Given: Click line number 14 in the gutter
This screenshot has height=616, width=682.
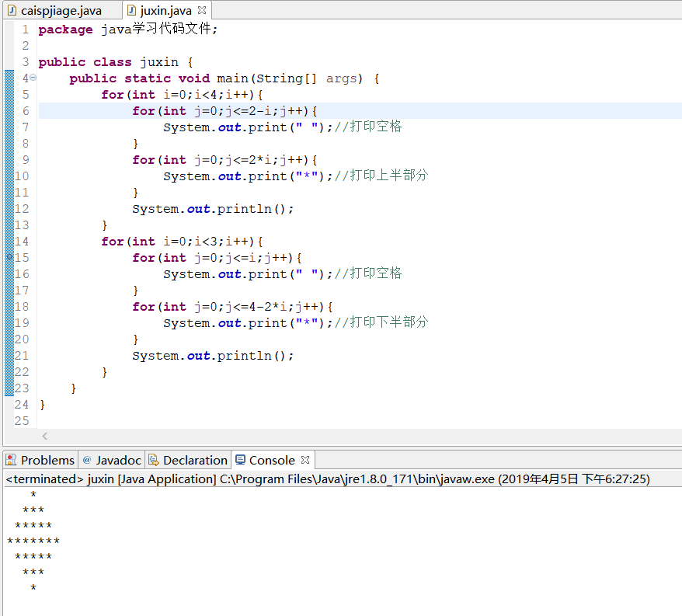Looking at the screenshot, I should click(x=22, y=242).
